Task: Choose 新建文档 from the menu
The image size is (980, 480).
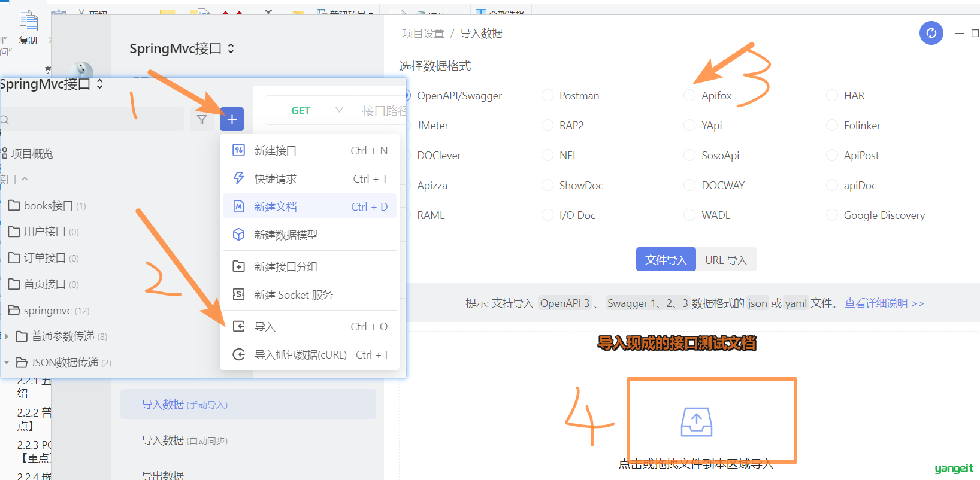Action: (x=310, y=206)
